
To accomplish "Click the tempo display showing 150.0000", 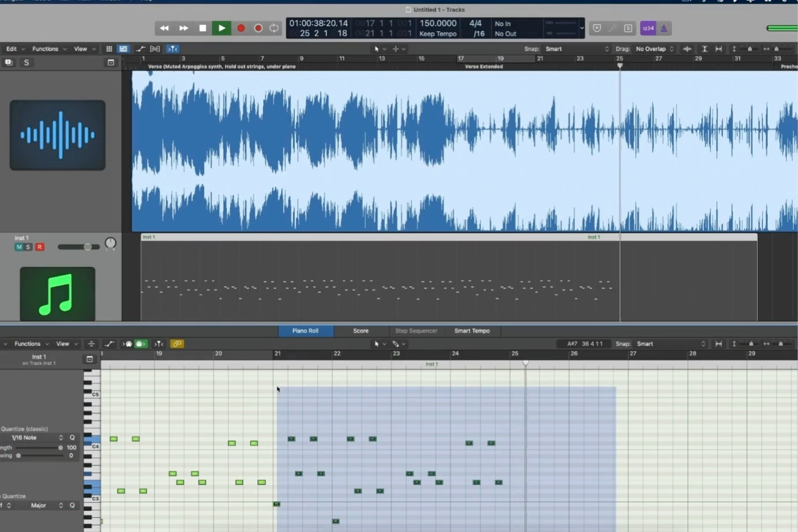I will tap(438, 23).
